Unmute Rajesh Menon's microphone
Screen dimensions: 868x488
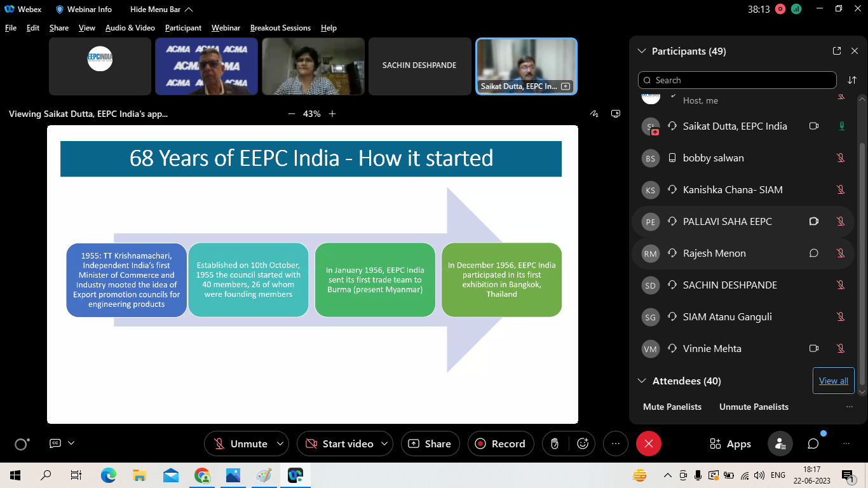(841, 253)
